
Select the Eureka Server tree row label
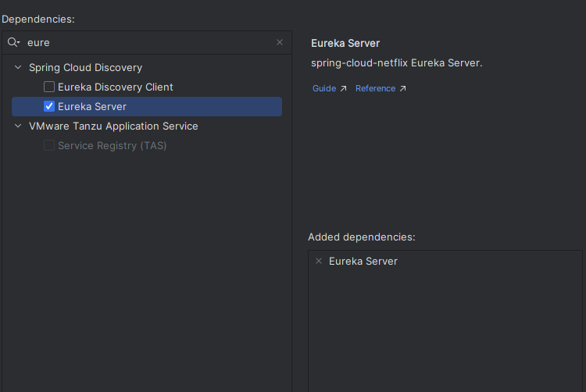(92, 106)
